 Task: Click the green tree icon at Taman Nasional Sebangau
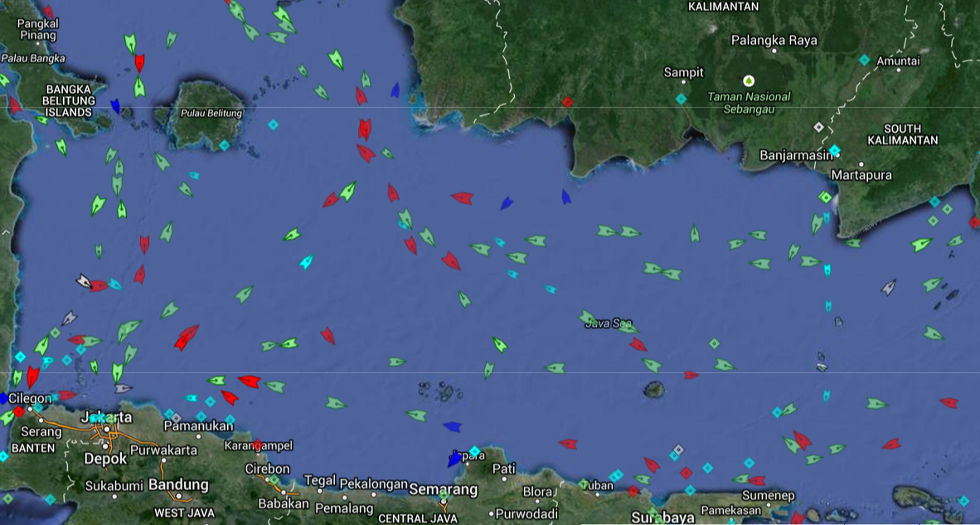click(750, 80)
